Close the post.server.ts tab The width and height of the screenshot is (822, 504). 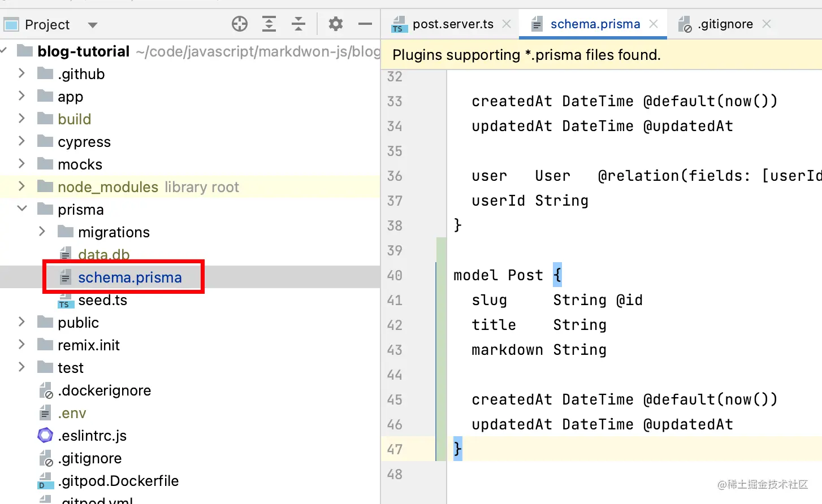point(507,24)
